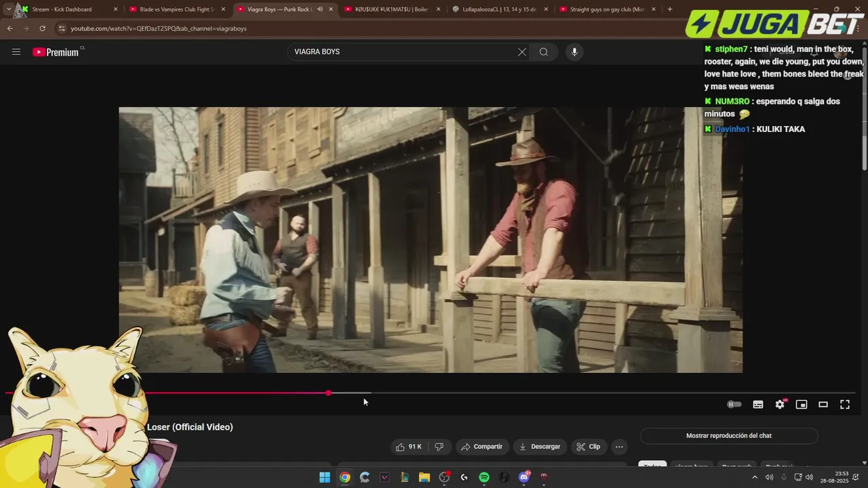Switch to Blade vs Vampires Club Fight tab

(177, 9)
